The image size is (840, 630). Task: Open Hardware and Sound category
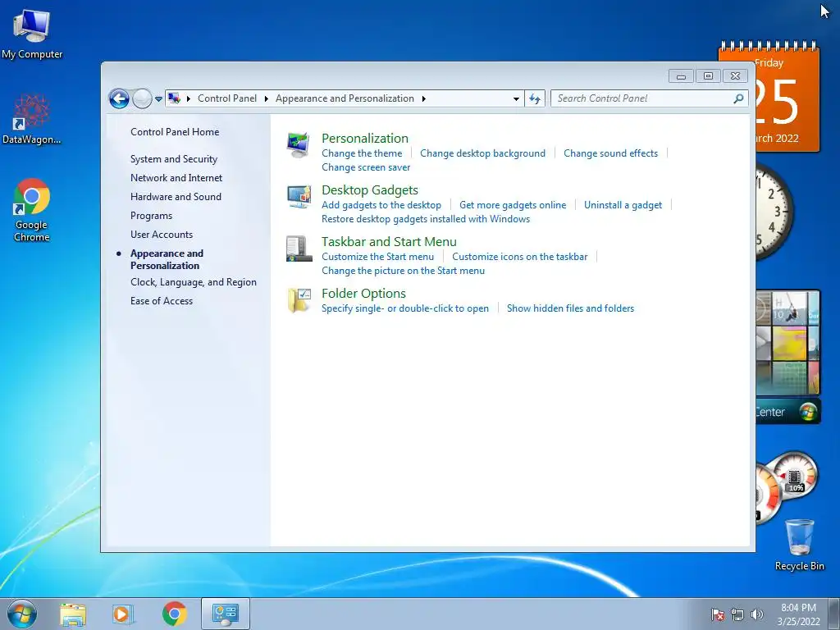pyautogui.click(x=176, y=197)
